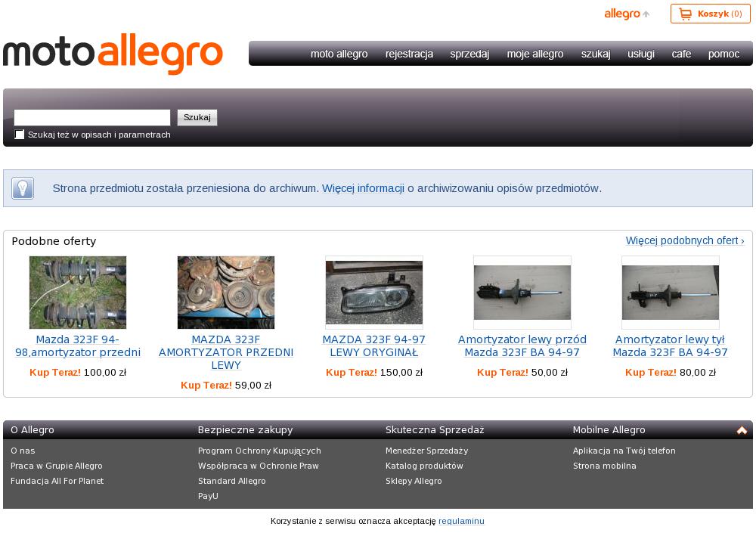The image size is (756, 536).
Task: Click 'Kup Teraz! 50,00 zł' price text
Action: (522, 372)
